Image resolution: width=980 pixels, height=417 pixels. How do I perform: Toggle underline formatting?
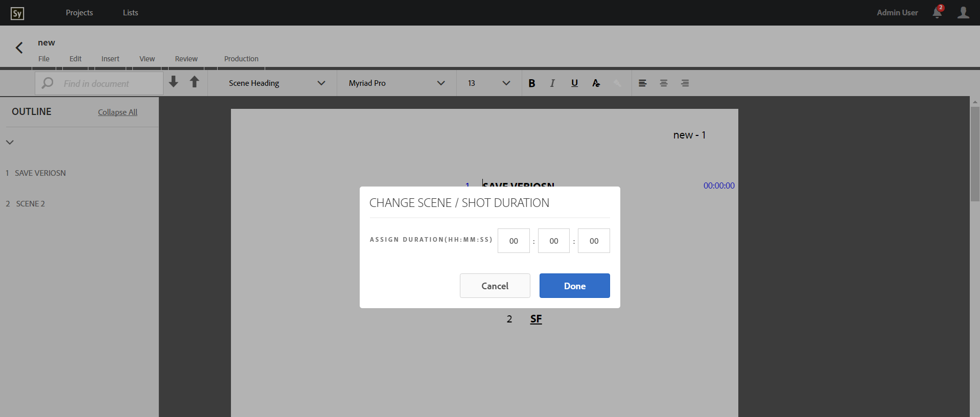click(x=574, y=83)
